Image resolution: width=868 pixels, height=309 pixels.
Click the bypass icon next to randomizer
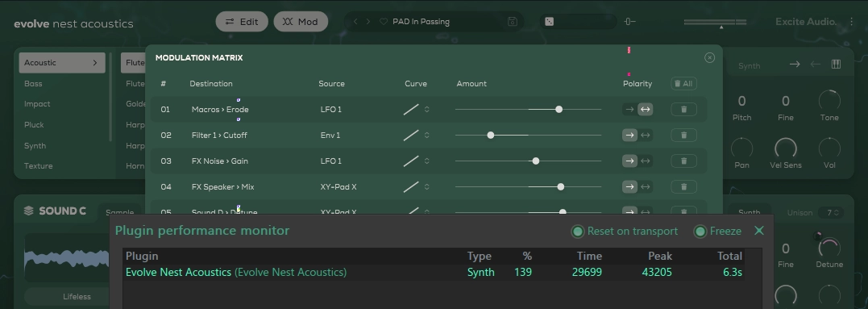pos(629,22)
